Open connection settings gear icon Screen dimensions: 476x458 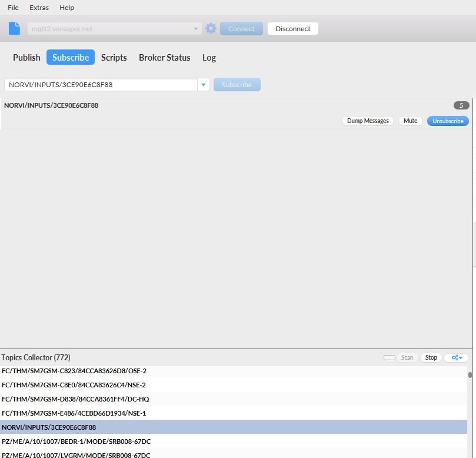[x=211, y=28]
